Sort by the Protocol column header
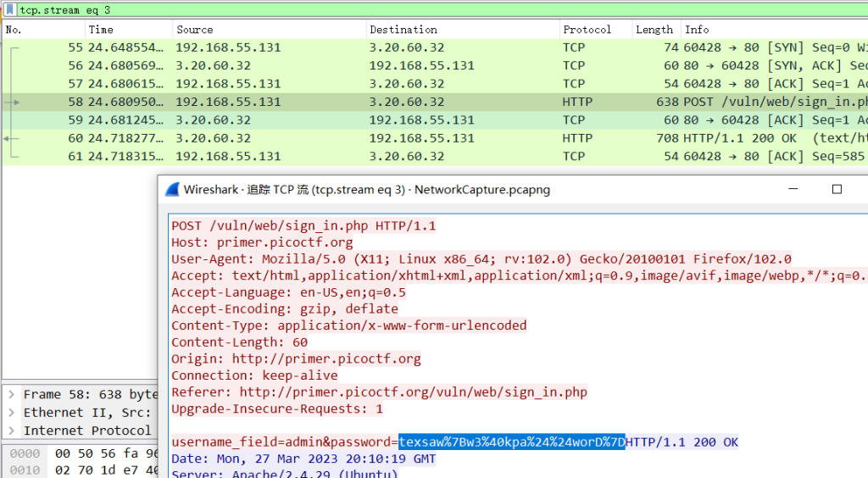 point(593,30)
